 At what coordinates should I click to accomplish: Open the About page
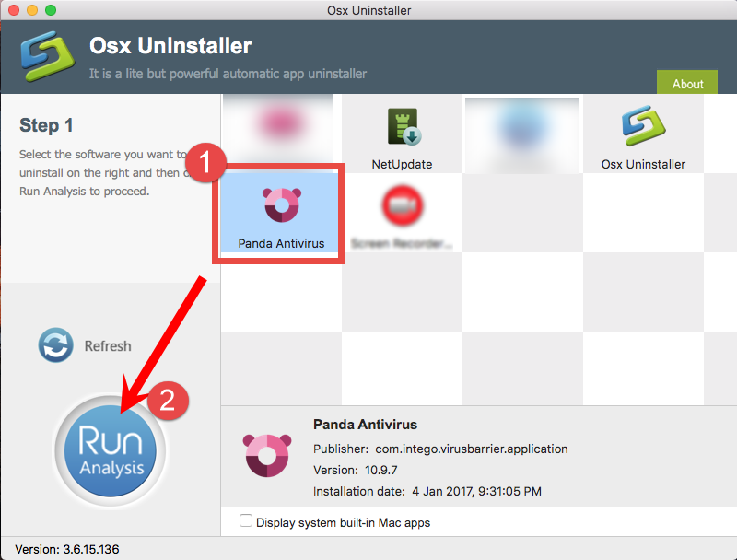(687, 83)
